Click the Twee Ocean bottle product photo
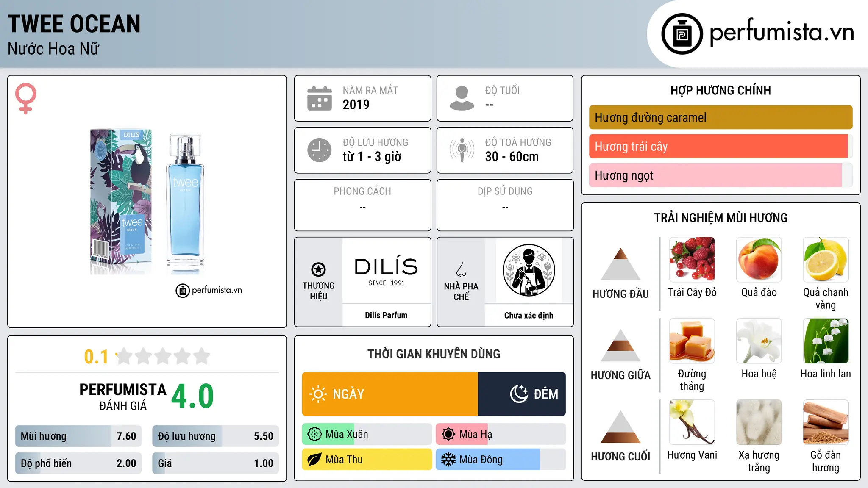 (147, 202)
